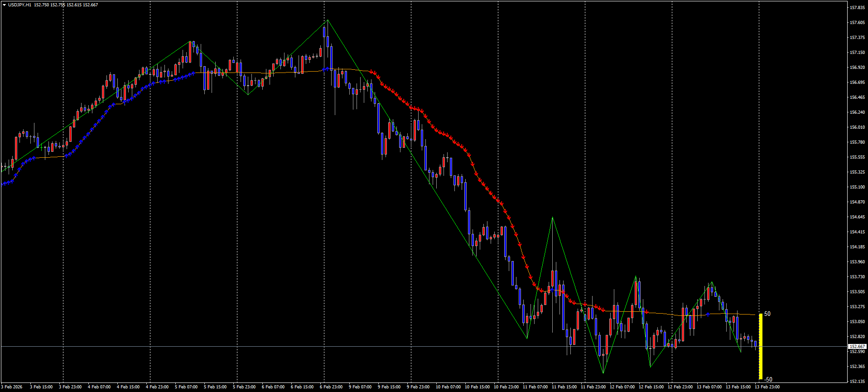The height and width of the screenshot is (392, 868).
Task: Select the highest green ZigZag peak on chart
Action: point(328,20)
